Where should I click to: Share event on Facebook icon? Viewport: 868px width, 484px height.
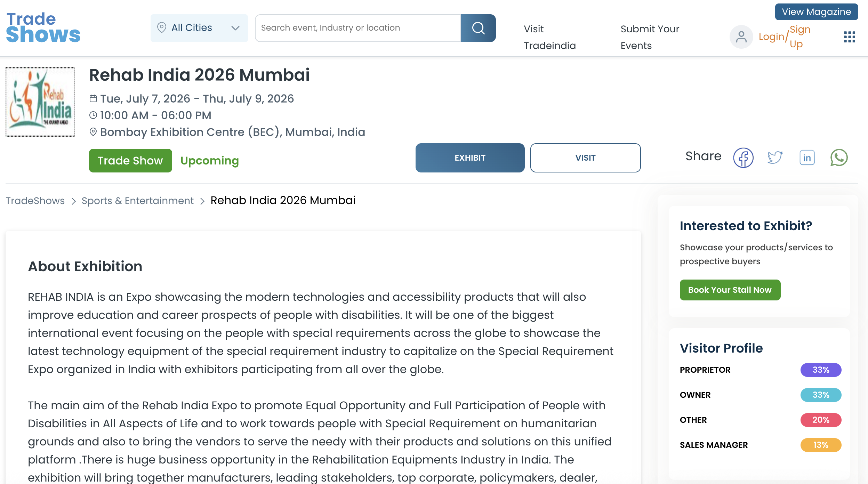tap(743, 158)
